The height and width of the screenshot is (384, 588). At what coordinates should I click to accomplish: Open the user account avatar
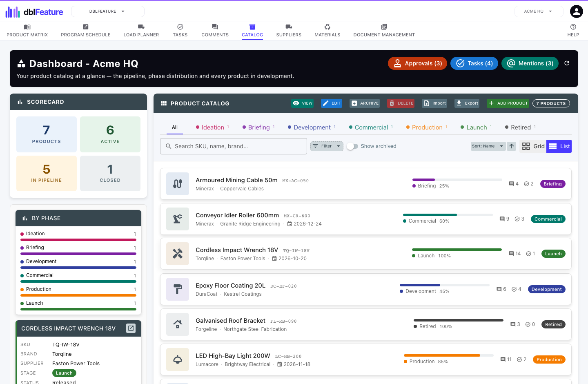[577, 11]
